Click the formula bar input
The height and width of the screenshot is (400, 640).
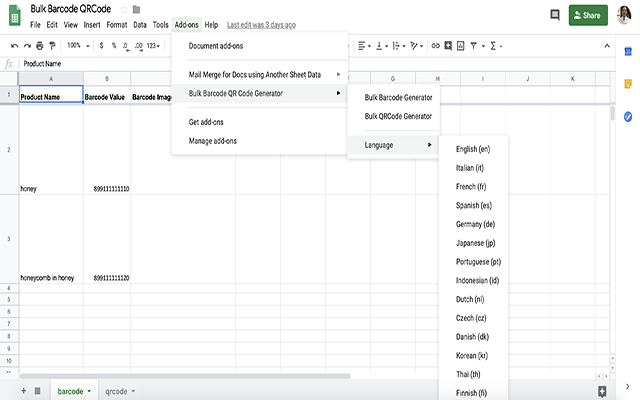[x=318, y=64]
